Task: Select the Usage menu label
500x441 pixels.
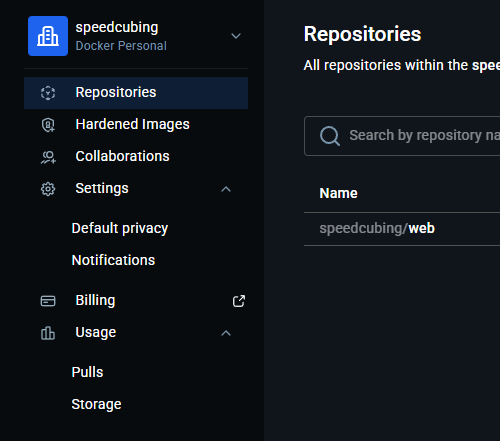Action: pyautogui.click(x=96, y=332)
